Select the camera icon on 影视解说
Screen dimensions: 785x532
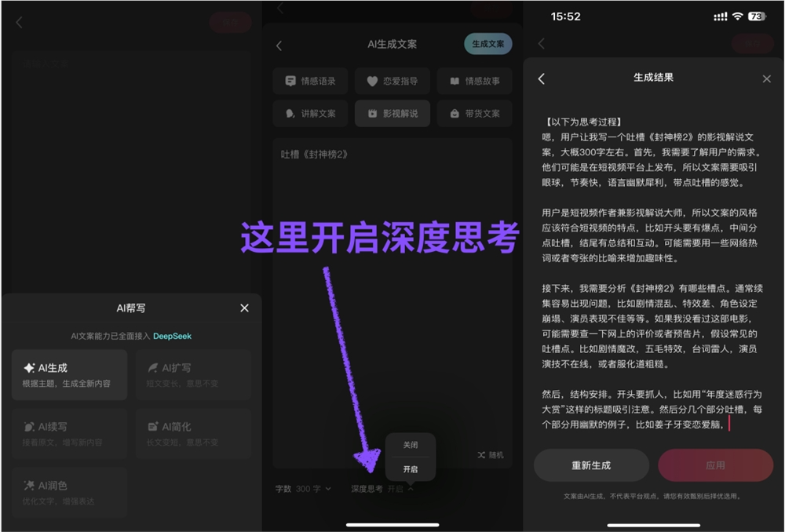click(x=371, y=113)
